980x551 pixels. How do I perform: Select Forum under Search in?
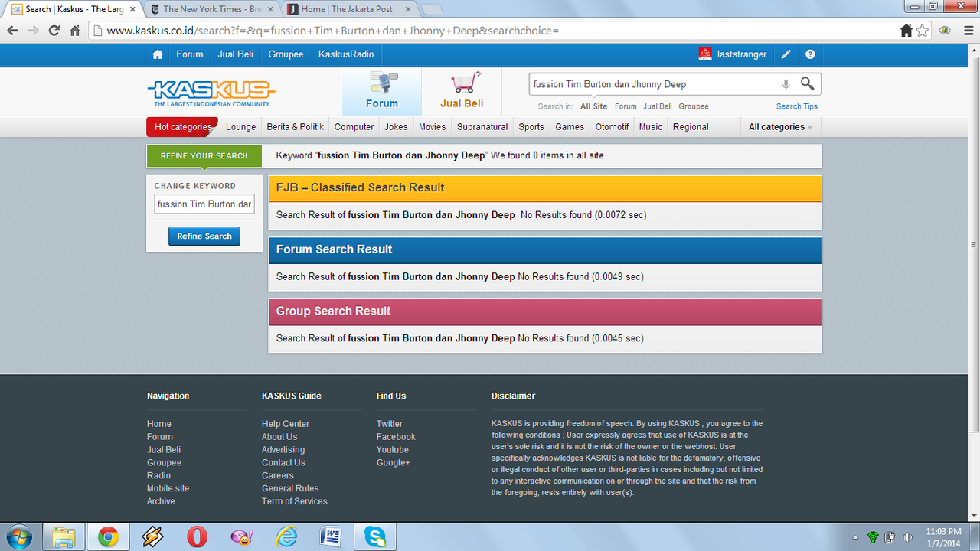pyautogui.click(x=626, y=106)
